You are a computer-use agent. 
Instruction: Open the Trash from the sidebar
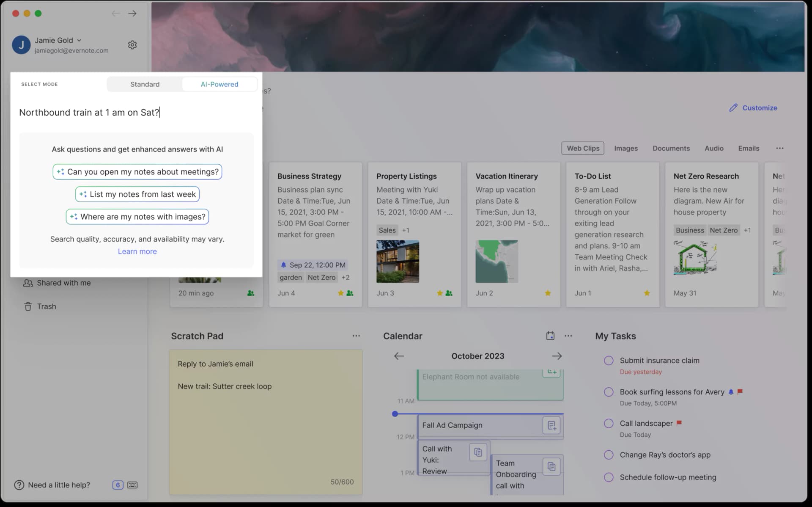(x=47, y=306)
